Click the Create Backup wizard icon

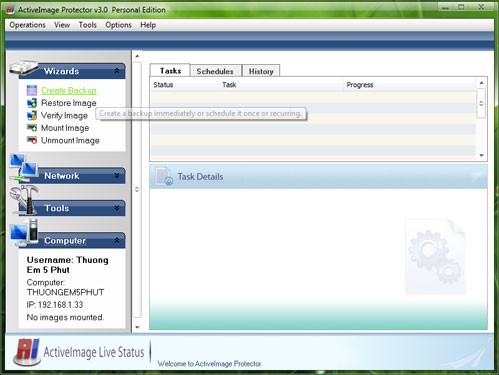click(x=32, y=90)
